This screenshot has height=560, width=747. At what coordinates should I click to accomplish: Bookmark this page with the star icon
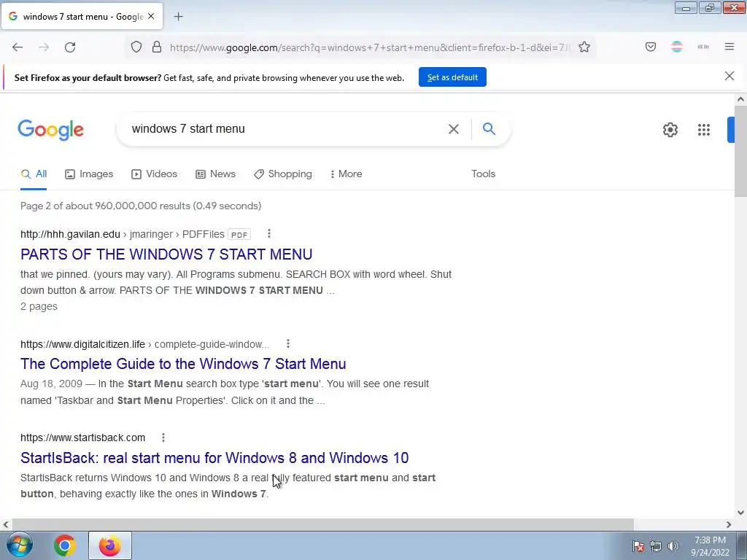point(584,47)
